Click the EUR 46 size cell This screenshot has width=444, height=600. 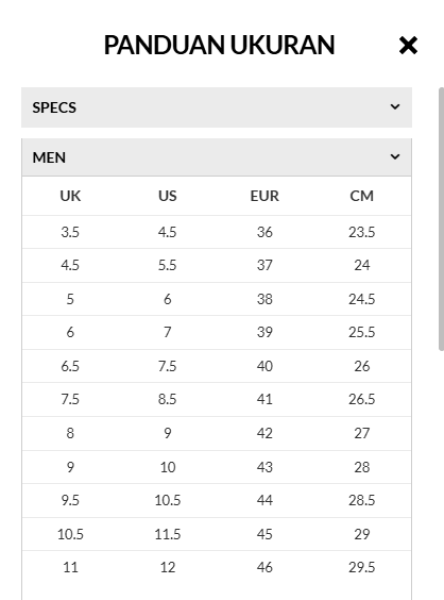click(264, 567)
